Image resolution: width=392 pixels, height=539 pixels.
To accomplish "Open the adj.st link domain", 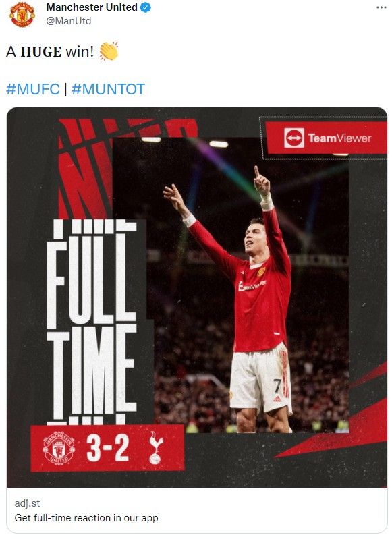I will [x=27, y=503].
